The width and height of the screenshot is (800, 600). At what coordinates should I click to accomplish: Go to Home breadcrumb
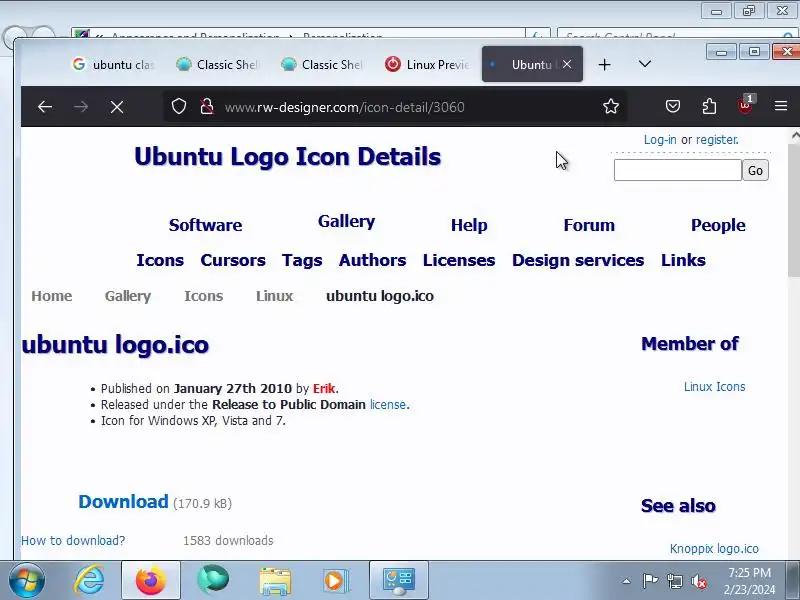52,296
